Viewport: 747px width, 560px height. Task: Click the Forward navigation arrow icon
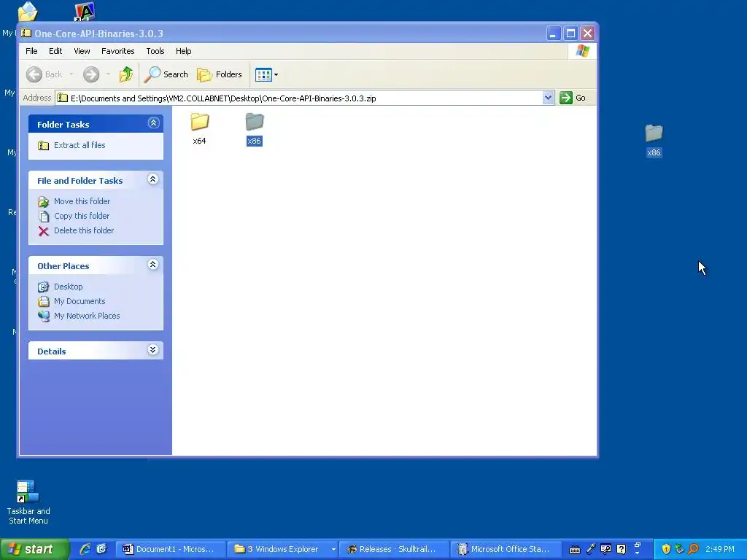pos(91,74)
